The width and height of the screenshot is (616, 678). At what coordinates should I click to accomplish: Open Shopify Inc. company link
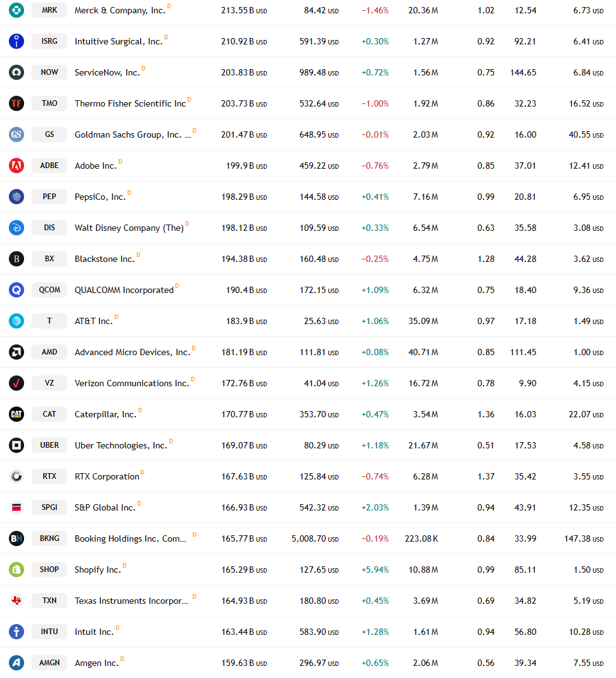click(98, 570)
